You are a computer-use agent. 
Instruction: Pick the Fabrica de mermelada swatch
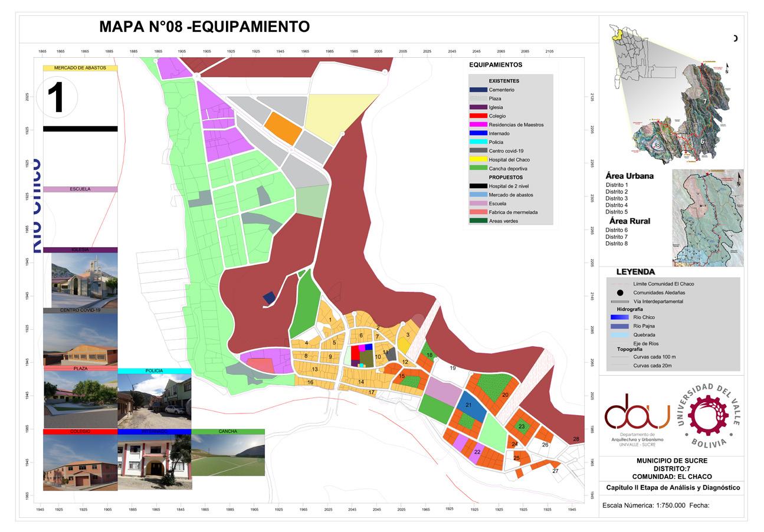pos(478,212)
